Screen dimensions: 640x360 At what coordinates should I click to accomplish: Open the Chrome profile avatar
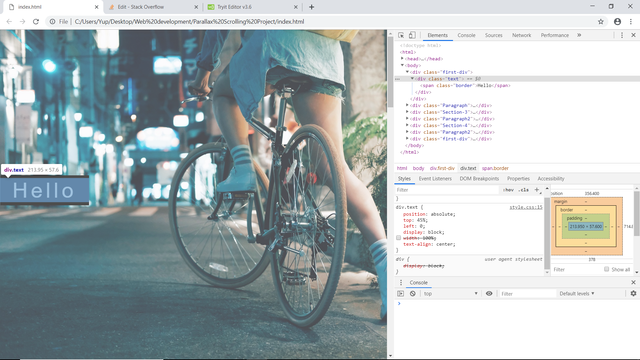[617, 22]
